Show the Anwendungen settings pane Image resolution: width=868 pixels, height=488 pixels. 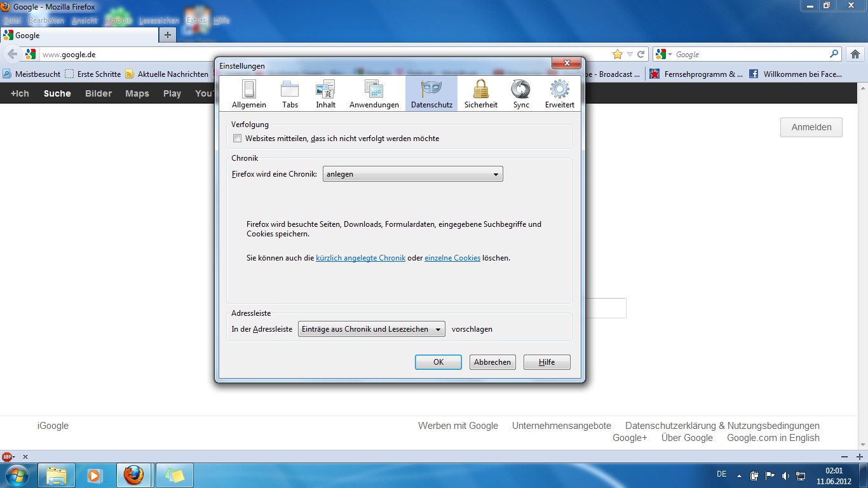[374, 94]
